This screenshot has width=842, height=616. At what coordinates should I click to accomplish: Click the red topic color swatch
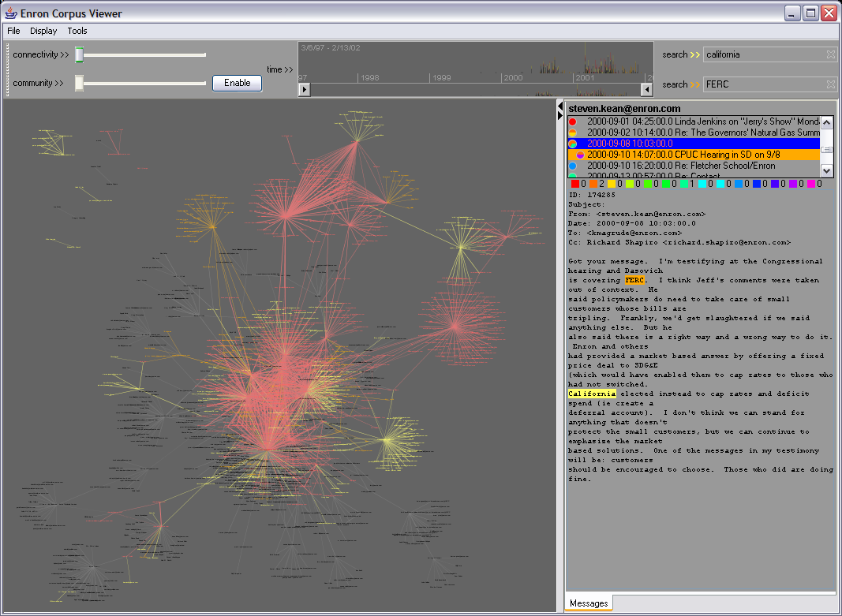click(x=575, y=184)
